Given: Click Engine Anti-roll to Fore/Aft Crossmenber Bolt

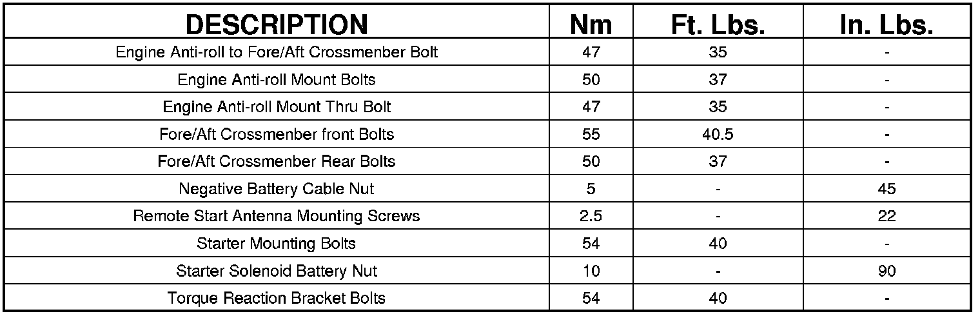Looking at the screenshot, I should pos(277,52).
